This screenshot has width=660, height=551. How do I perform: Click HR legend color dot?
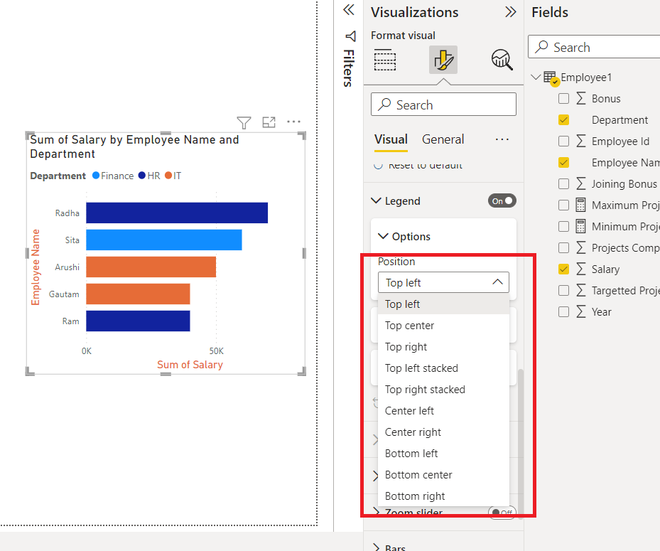[x=142, y=176]
